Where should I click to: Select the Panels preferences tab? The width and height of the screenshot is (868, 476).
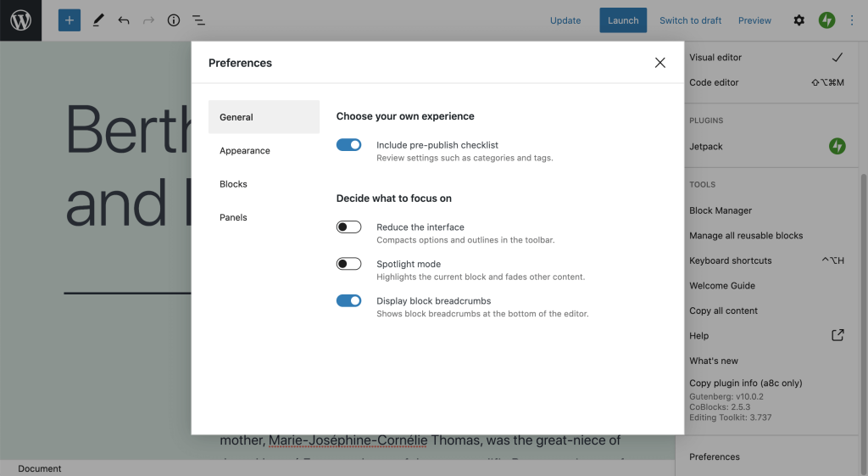click(234, 217)
